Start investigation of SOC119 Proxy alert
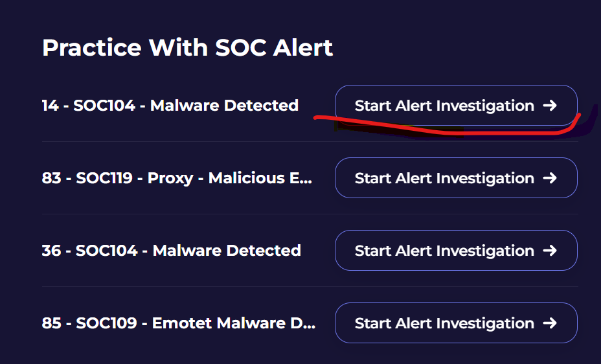The width and height of the screenshot is (601, 364). tap(444, 178)
